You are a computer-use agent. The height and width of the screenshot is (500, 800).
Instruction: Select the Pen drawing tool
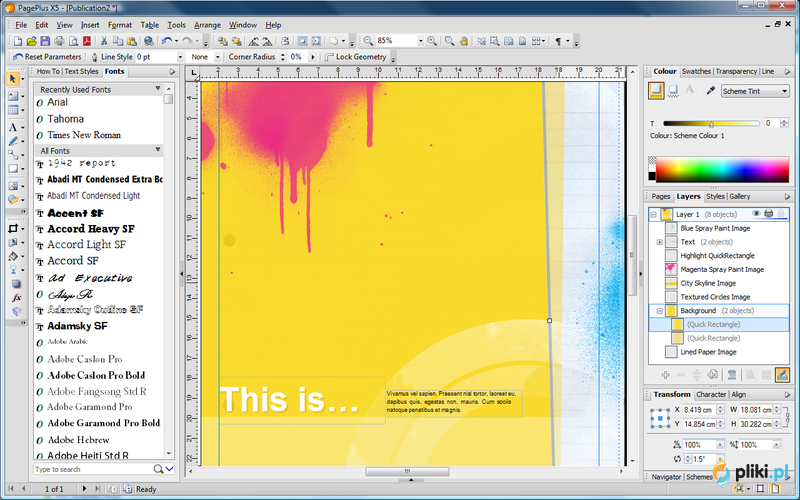[x=13, y=141]
